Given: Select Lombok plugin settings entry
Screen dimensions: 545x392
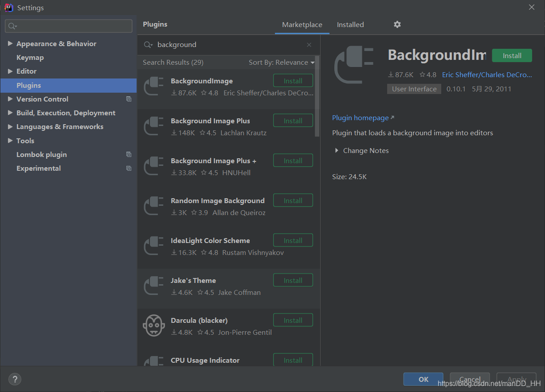Looking at the screenshot, I should pyautogui.click(x=42, y=154).
